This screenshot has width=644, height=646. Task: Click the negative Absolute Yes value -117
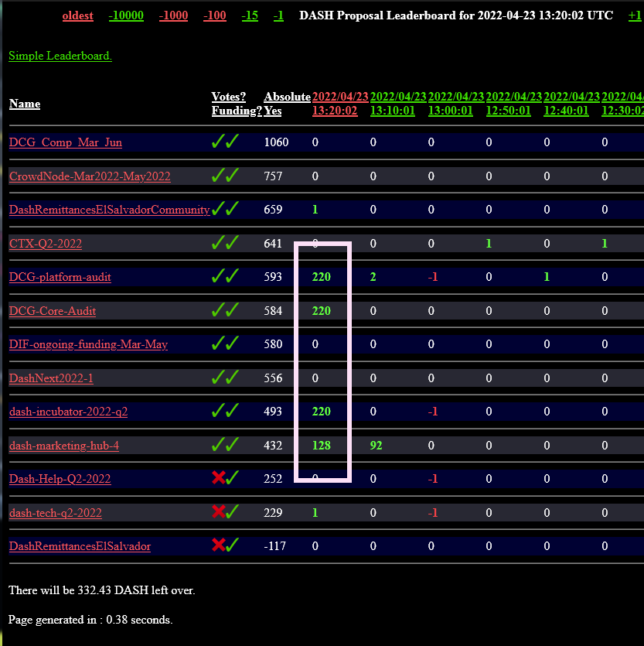coord(274,546)
